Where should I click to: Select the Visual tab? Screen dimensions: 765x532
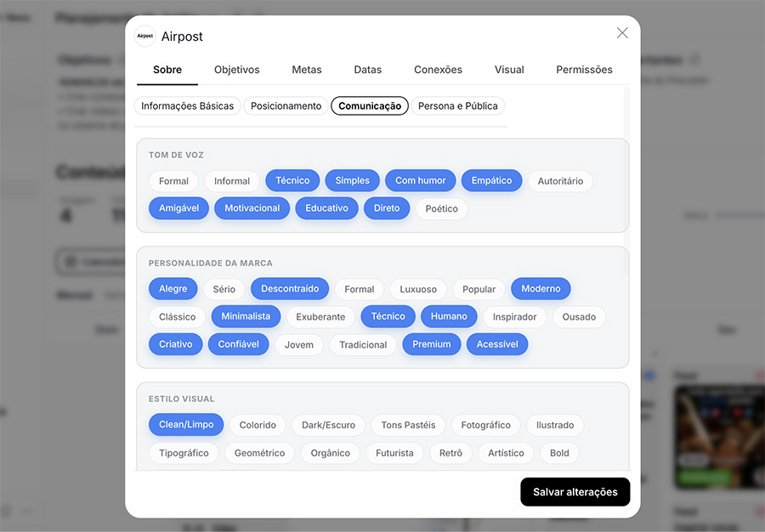coord(509,70)
